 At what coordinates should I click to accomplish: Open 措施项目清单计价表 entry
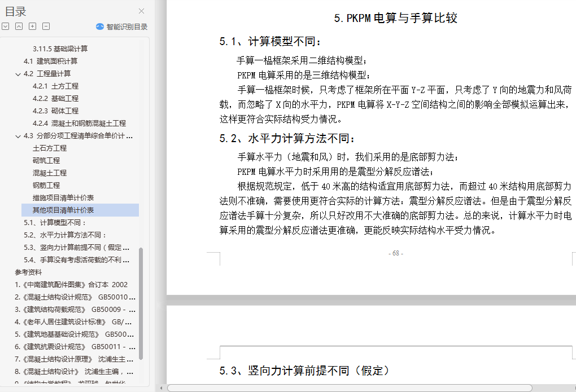pyautogui.click(x=63, y=198)
